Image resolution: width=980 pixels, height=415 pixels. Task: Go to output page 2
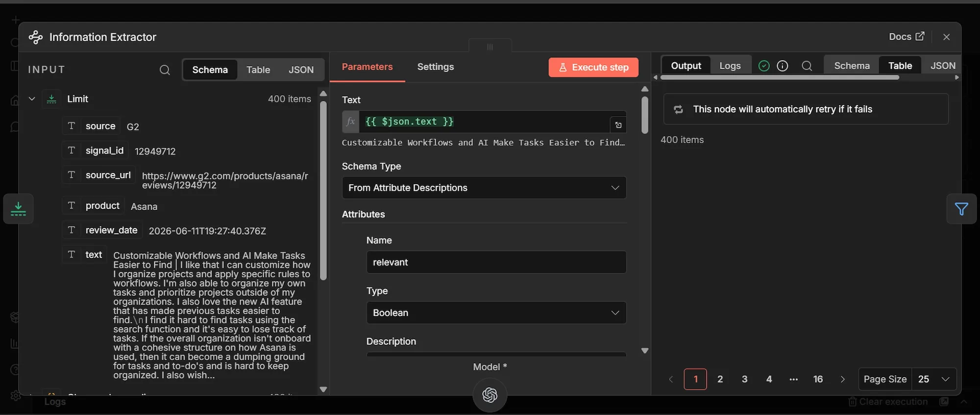click(x=720, y=379)
